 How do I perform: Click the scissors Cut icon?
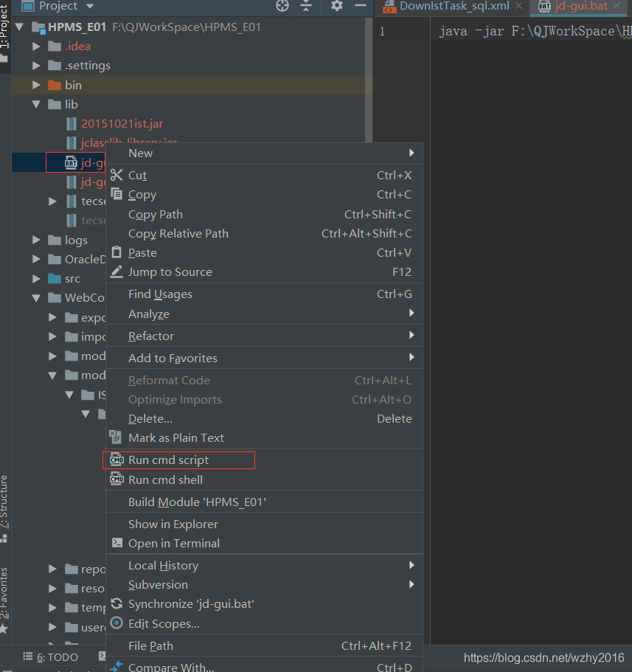point(117,175)
